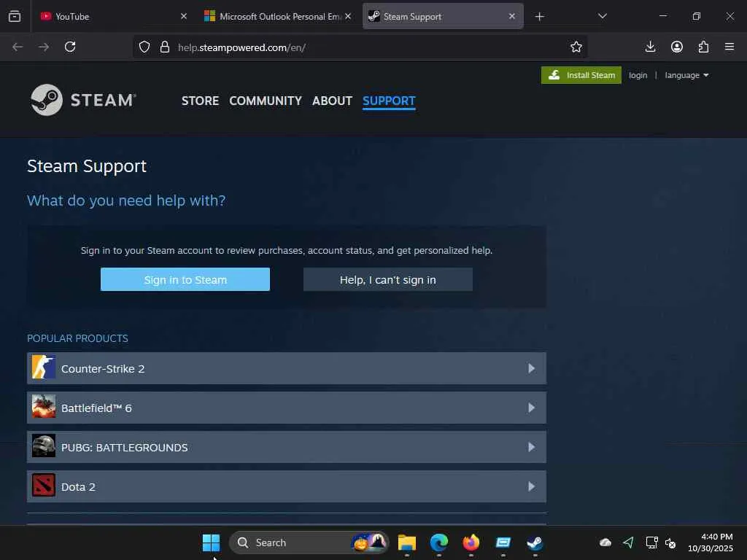The width and height of the screenshot is (747, 560).
Task: Expand the Counter-Strike 2 row arrow
Action: [x=531, y=368]
